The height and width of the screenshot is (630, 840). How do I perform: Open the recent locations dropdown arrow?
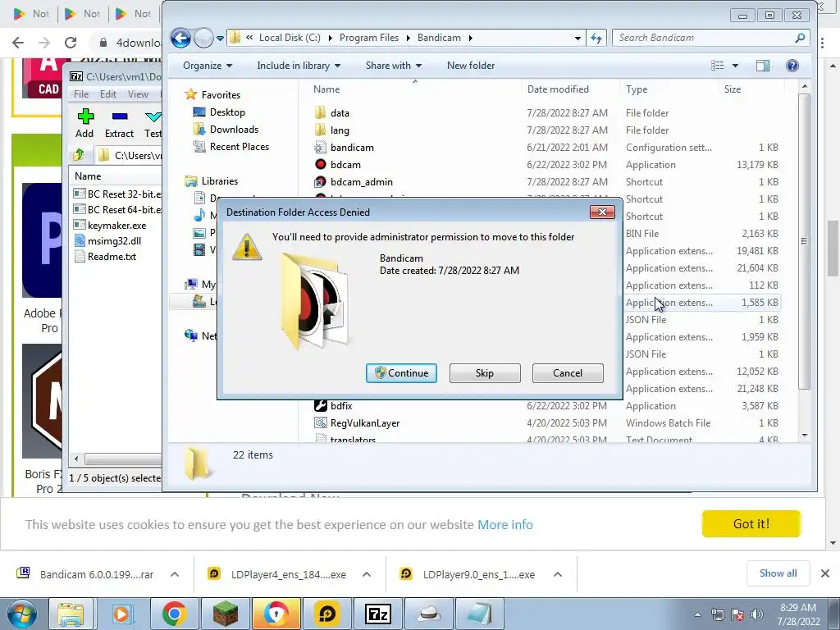220,38
